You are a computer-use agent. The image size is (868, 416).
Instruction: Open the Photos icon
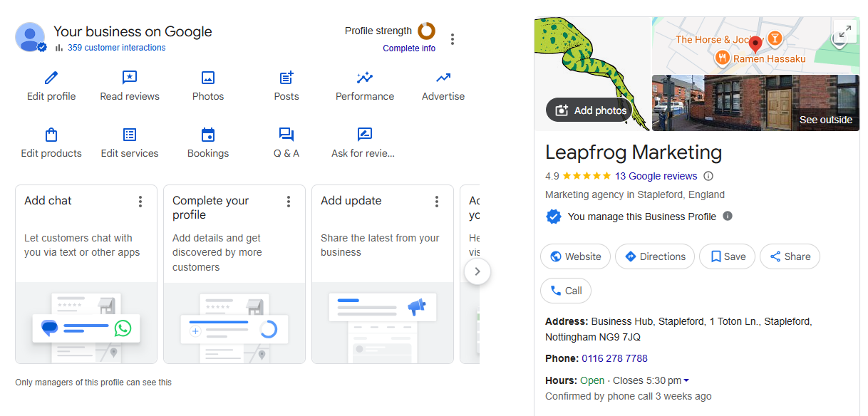pyautogui.click(x=208, y=78)
